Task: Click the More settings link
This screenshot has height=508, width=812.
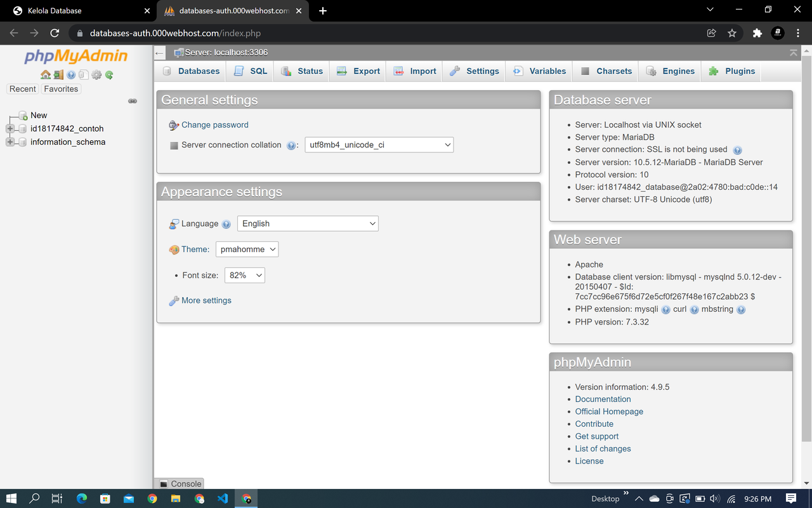Action: click(x=206, y=301)
